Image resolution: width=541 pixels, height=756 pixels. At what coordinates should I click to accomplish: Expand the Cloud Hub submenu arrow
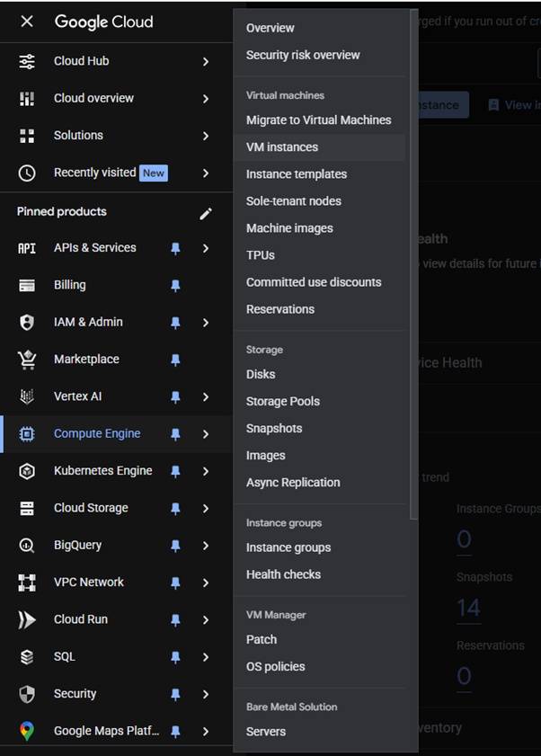206,62
